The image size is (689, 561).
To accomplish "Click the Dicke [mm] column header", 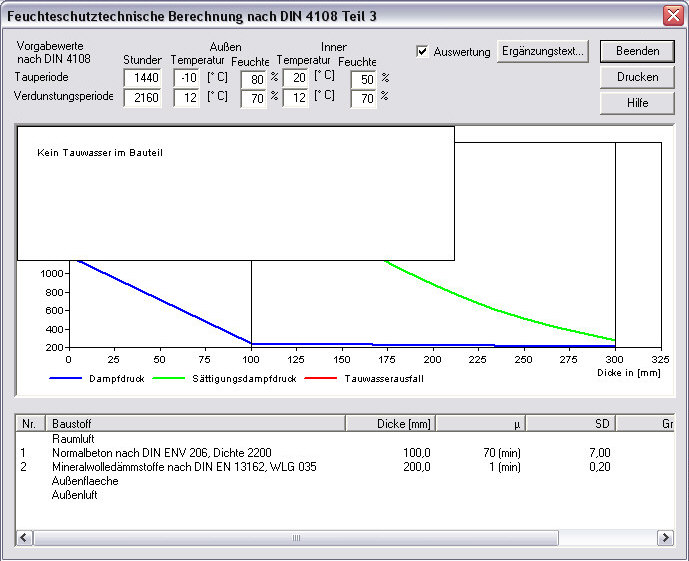I will [x=391, y=423].
